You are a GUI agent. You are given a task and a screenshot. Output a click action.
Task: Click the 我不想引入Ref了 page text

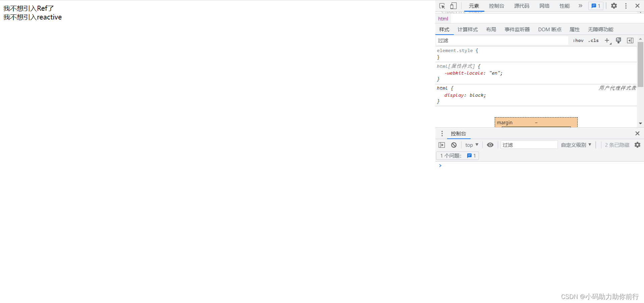click(29, 8)
